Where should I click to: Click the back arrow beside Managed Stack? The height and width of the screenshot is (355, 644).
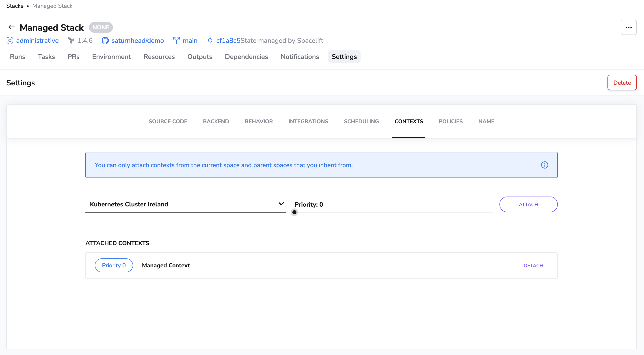[x=11, y=27]
